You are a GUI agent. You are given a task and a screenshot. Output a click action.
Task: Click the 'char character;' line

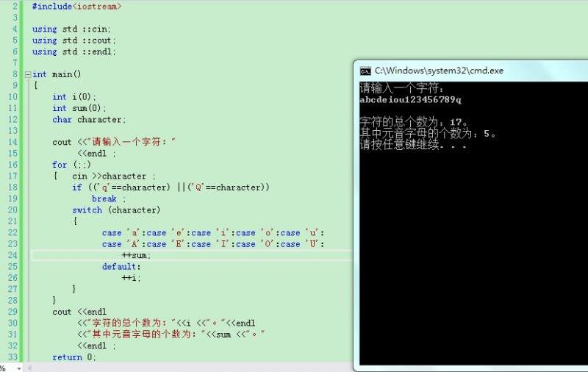(89, 120)
